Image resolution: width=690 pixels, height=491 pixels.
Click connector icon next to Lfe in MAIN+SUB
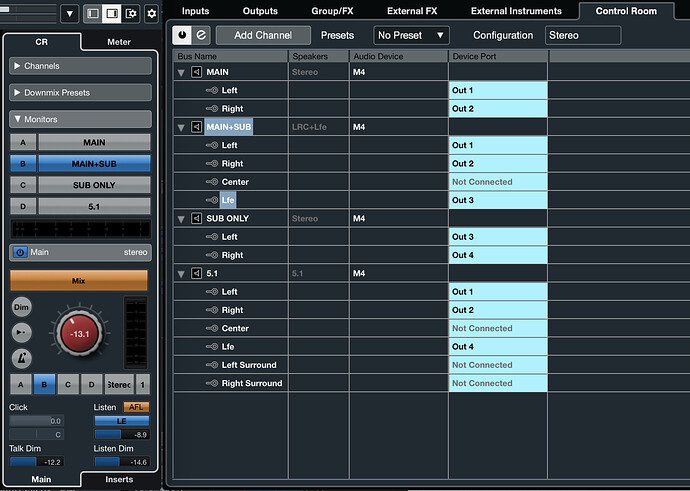(x=212, y=200)
